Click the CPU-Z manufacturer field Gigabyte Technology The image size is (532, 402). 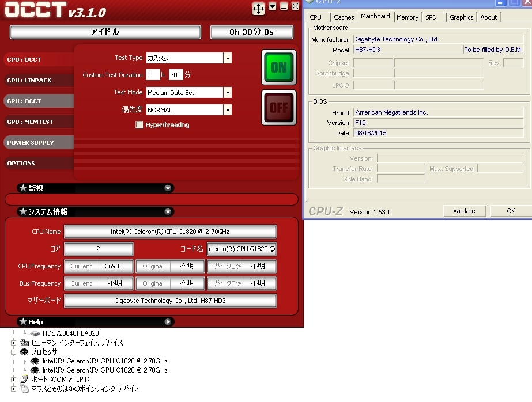tap(439, 39)
